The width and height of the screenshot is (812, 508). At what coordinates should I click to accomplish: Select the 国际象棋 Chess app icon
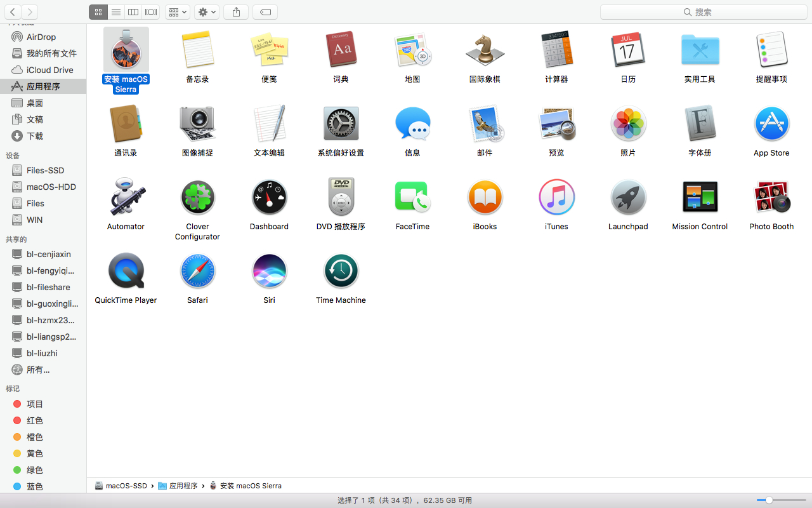coord(485,50)
